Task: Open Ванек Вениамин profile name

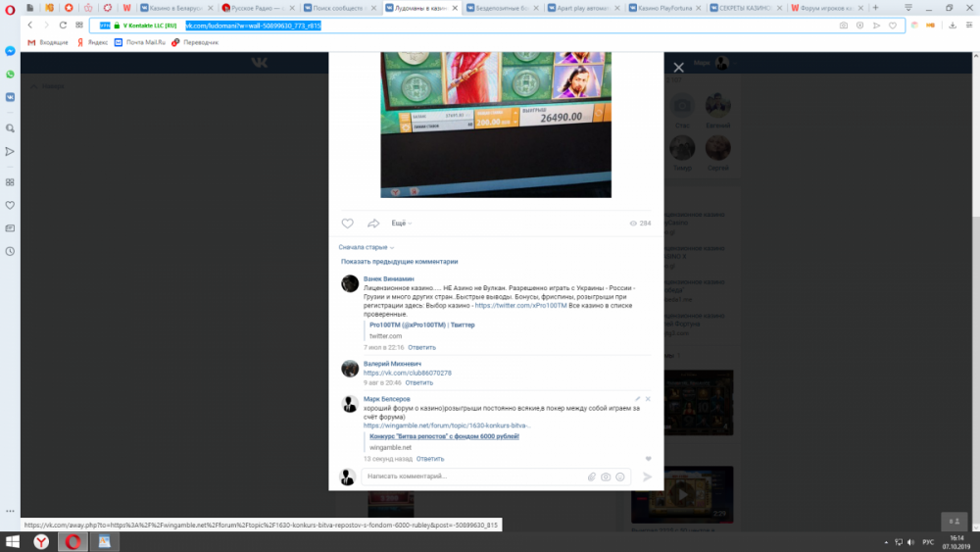Action: 389,278
